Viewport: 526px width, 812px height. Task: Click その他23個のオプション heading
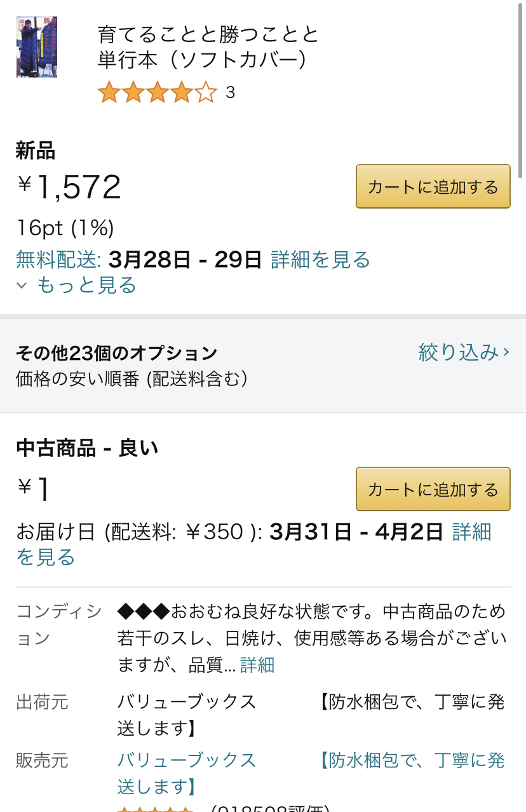(117, 352)
